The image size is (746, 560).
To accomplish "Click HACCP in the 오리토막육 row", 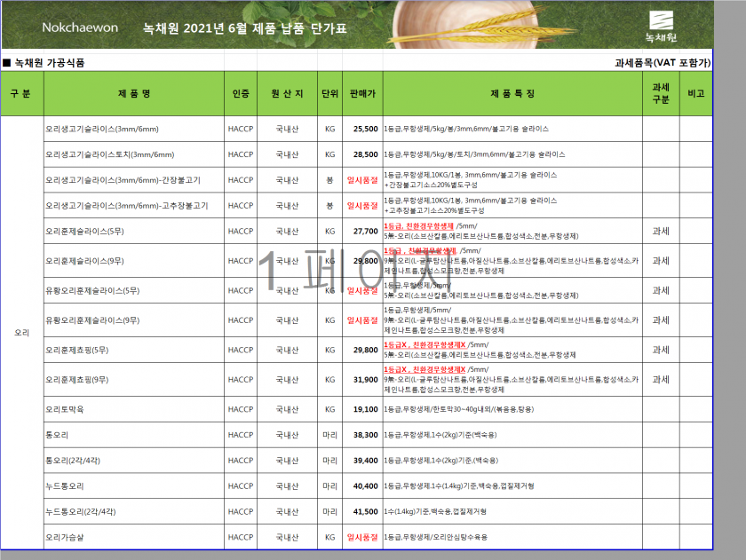I will [x=241, y=409].
